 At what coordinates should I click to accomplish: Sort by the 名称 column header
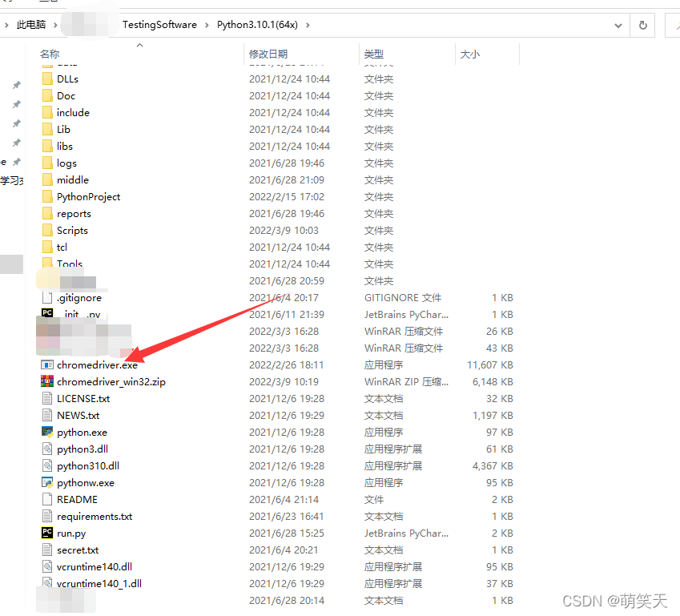pyautogui.click(x=50, y=54)
